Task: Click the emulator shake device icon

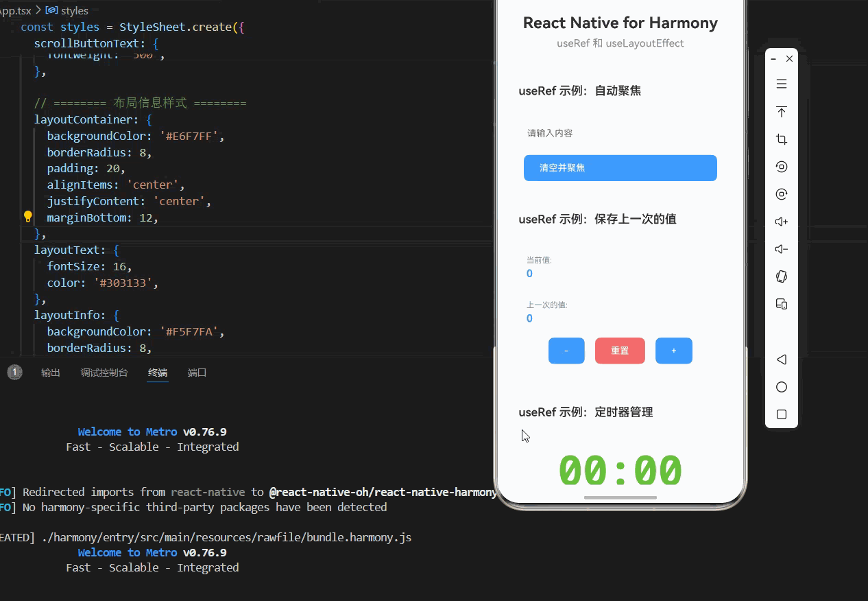Action: pos(781,276)
